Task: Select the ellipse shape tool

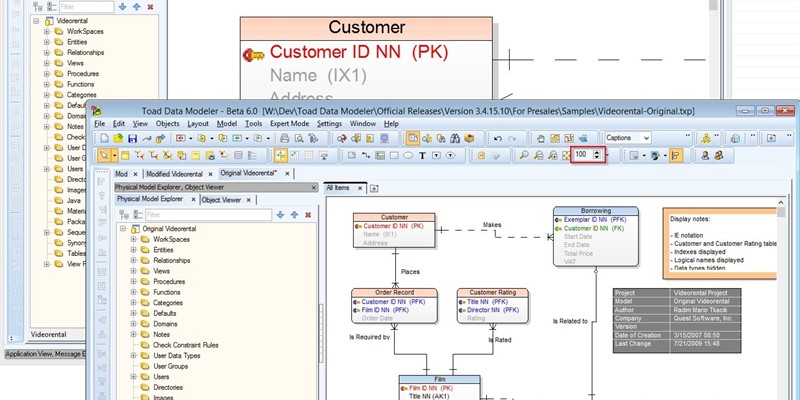Action: 408,156
